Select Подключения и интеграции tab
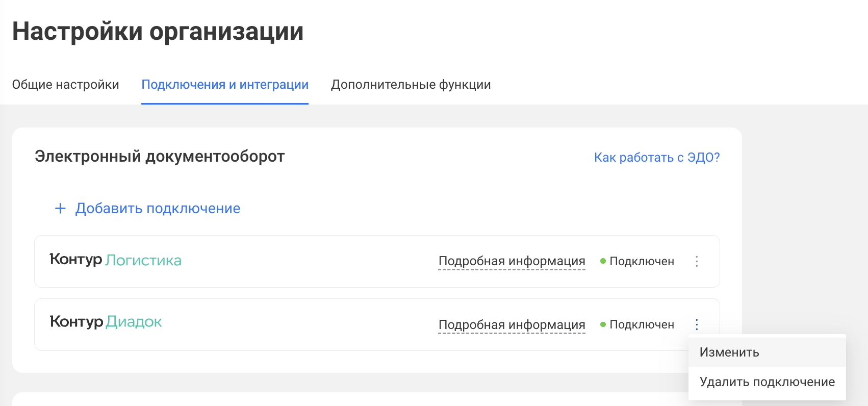 225,85
